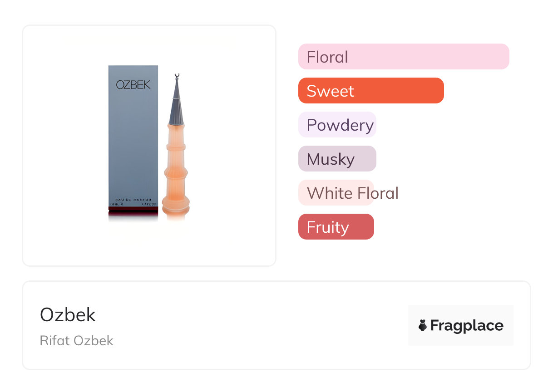Pick the Musky accord bar
This screenshot has width=553, height=392.
point(337,159)
